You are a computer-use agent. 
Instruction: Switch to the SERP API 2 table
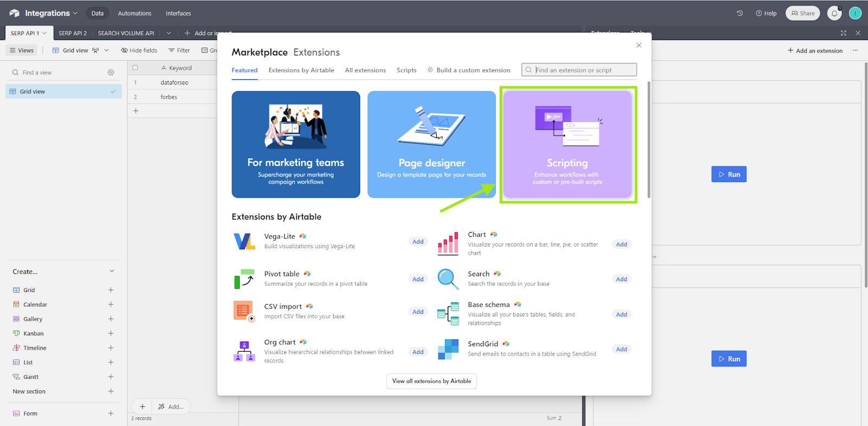pos(73,33)
